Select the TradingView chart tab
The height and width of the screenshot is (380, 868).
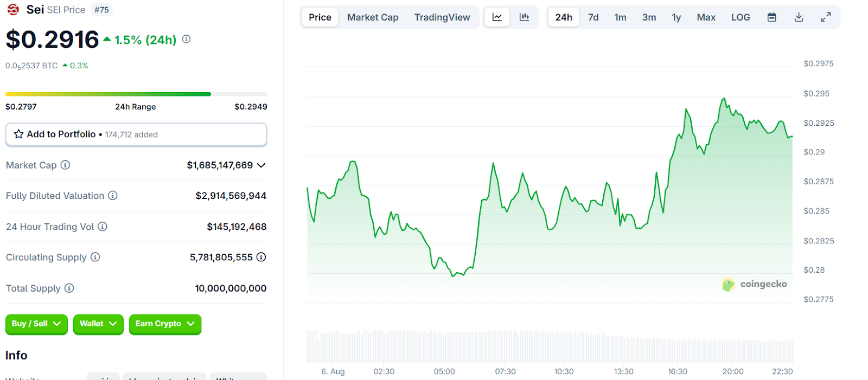tap(442, 17)
